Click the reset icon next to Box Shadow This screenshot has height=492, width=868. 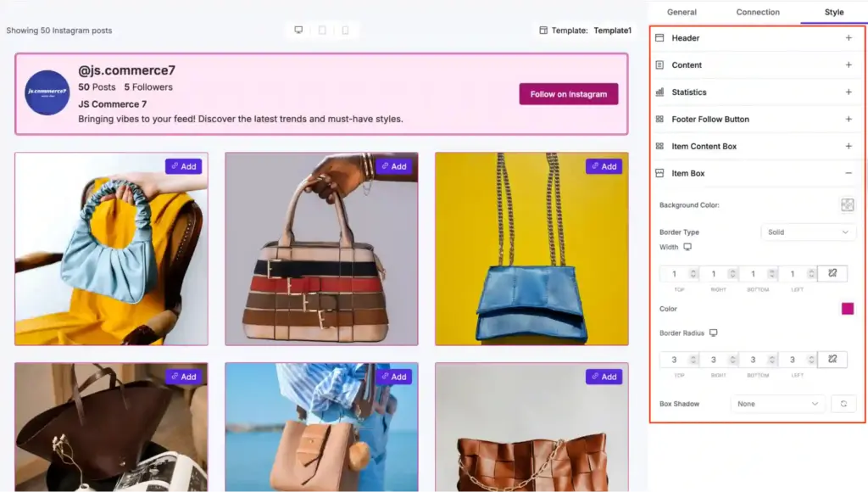pos(843,404)
